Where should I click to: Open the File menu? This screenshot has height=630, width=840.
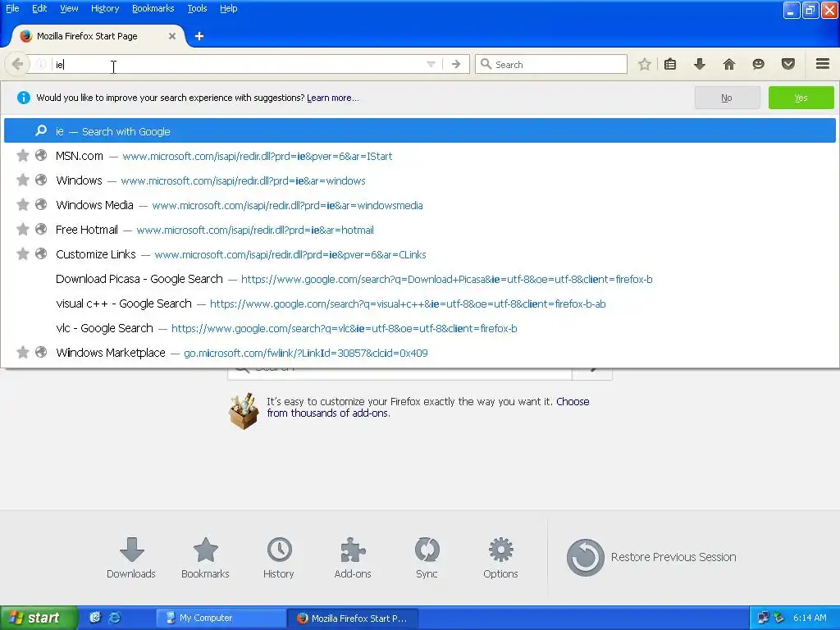[x=12, y=8]
